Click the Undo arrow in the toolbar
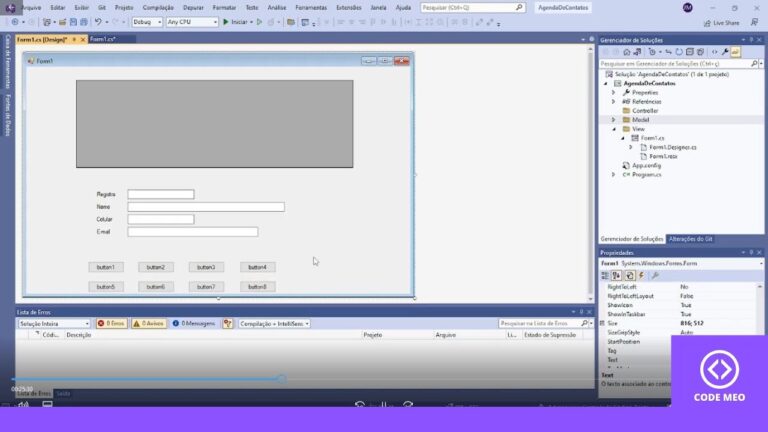 tap(98, 22)
